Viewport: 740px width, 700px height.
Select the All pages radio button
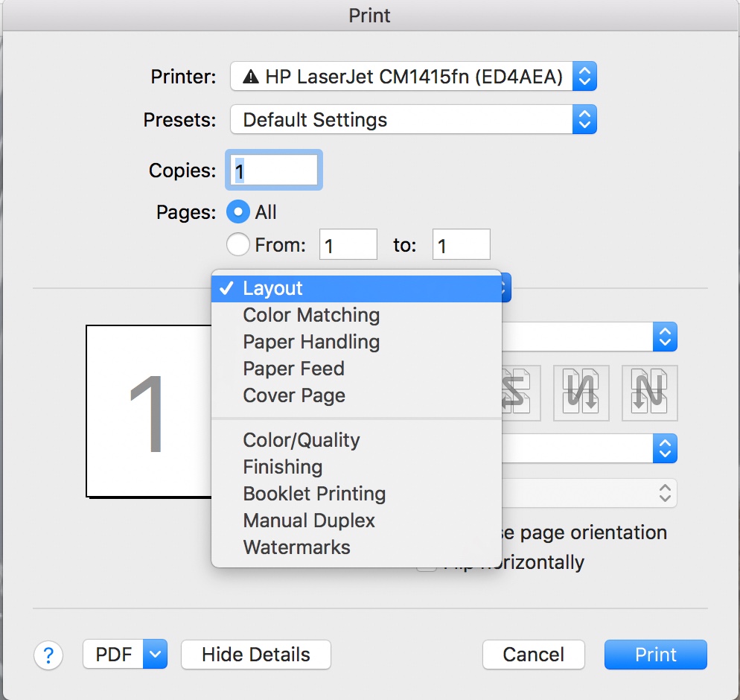238,212
